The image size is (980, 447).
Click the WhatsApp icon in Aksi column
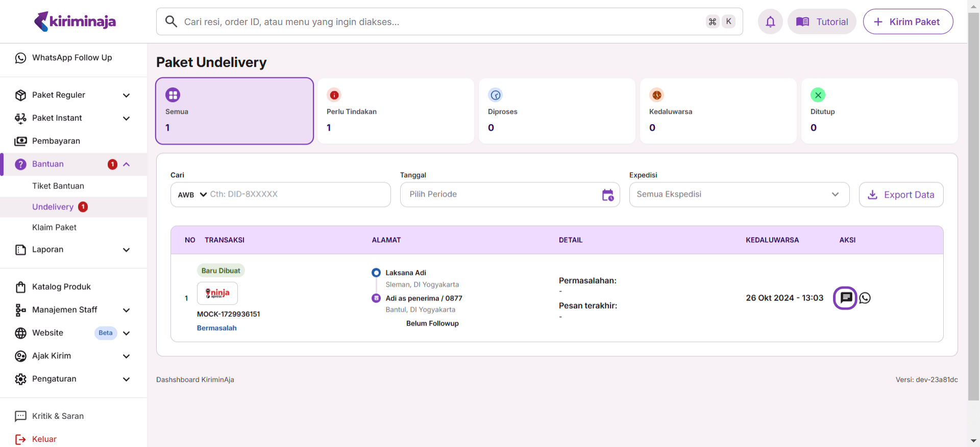(x=865, y=298)
